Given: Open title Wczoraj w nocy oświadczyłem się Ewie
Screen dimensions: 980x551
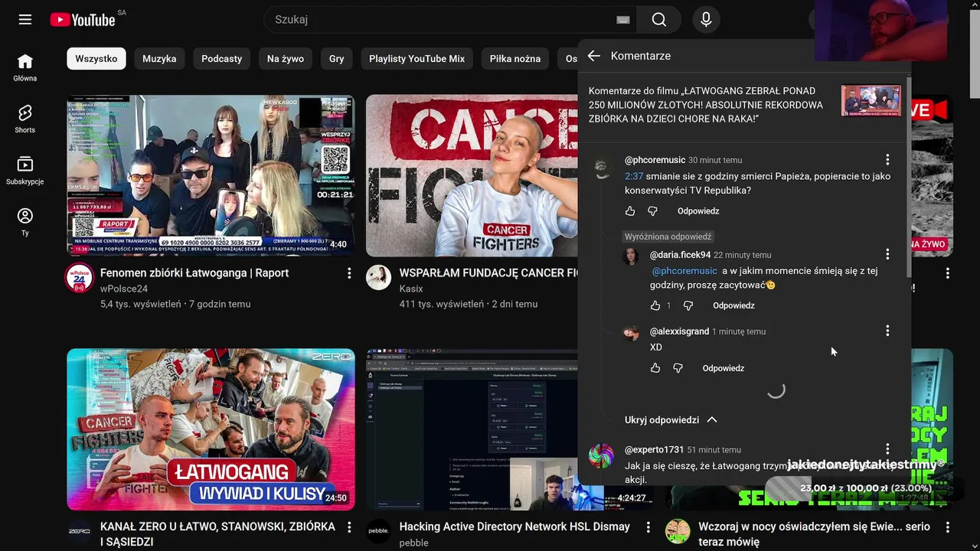Looking at the screenshot, I should (x=814, y=534).
